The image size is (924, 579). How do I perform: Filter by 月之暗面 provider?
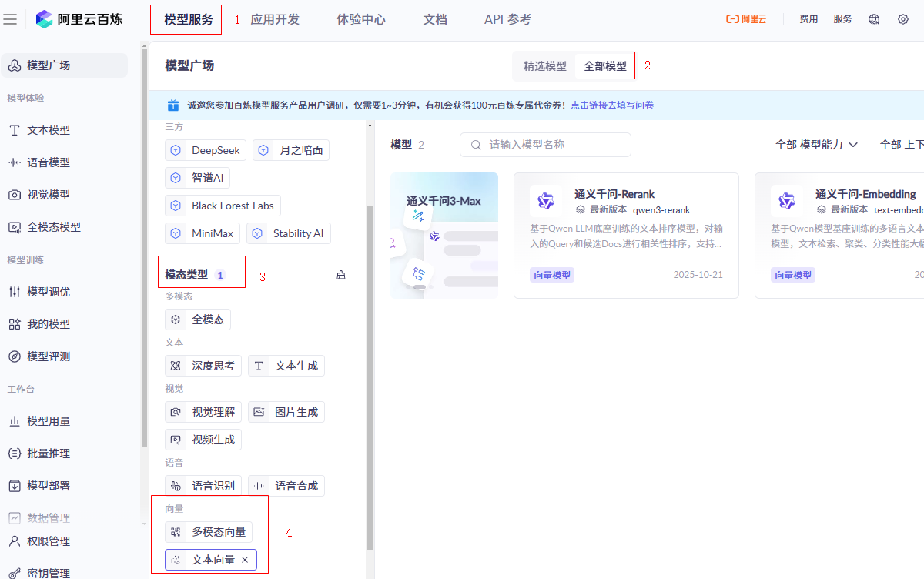pyautogui.click(x=291, y=150)
